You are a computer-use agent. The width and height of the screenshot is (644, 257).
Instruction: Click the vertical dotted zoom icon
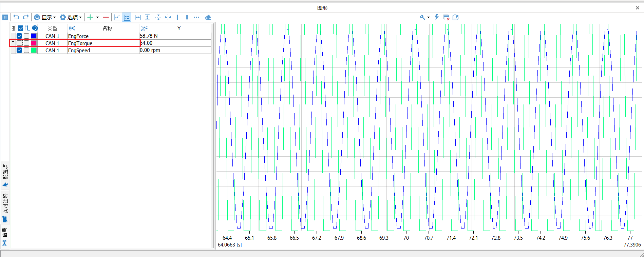pos(158,17)
